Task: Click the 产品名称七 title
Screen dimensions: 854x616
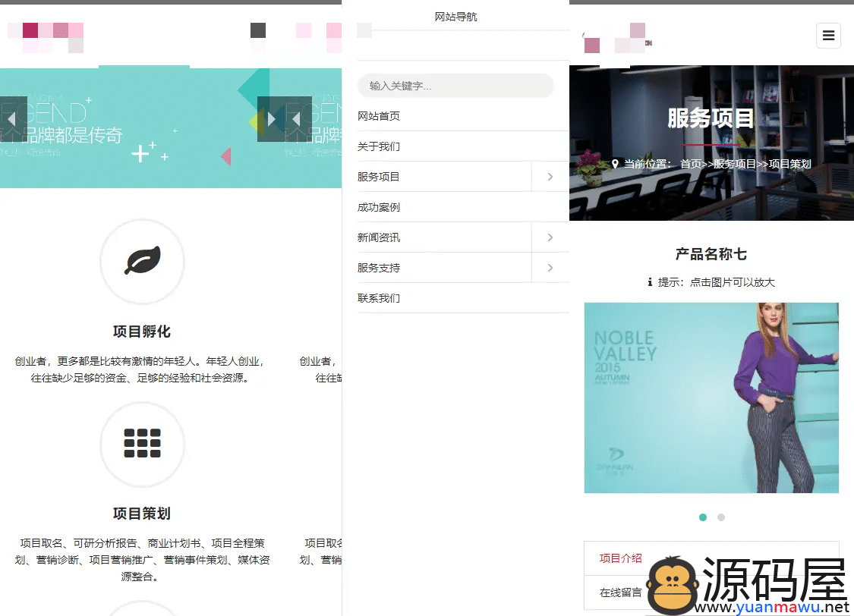Action: 711,254
